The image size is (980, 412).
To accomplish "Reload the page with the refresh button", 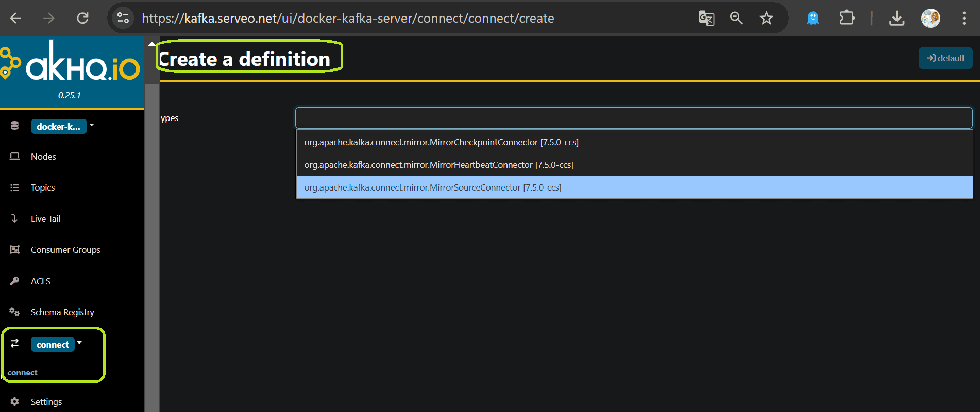I will coord(82,19).
